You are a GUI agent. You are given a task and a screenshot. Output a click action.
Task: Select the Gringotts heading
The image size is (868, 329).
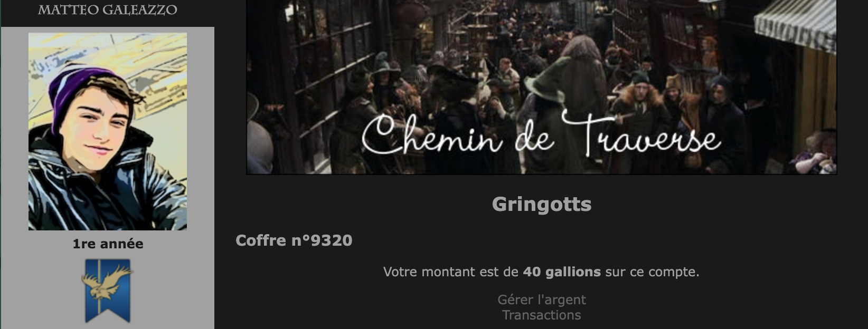coord(542,204)
